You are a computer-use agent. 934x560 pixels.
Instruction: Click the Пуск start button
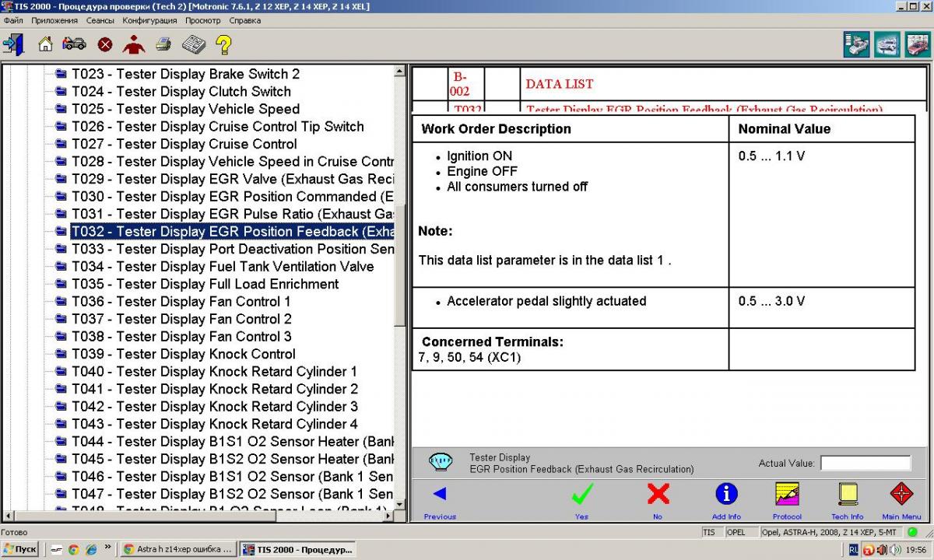point(20,549)
